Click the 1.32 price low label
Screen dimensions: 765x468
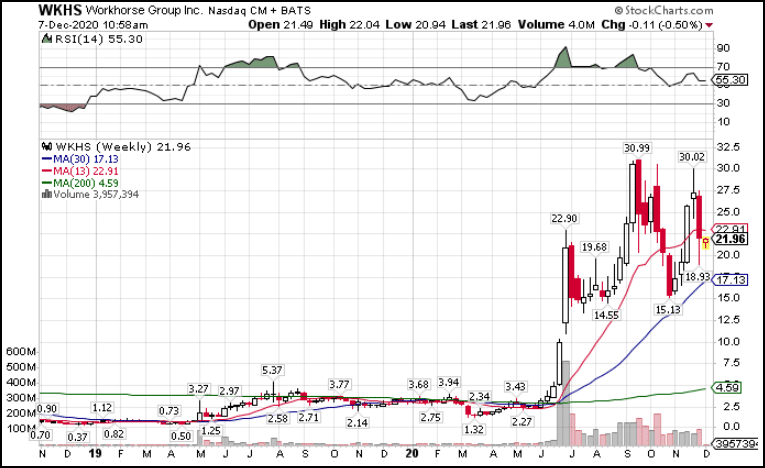coord(474,429)
